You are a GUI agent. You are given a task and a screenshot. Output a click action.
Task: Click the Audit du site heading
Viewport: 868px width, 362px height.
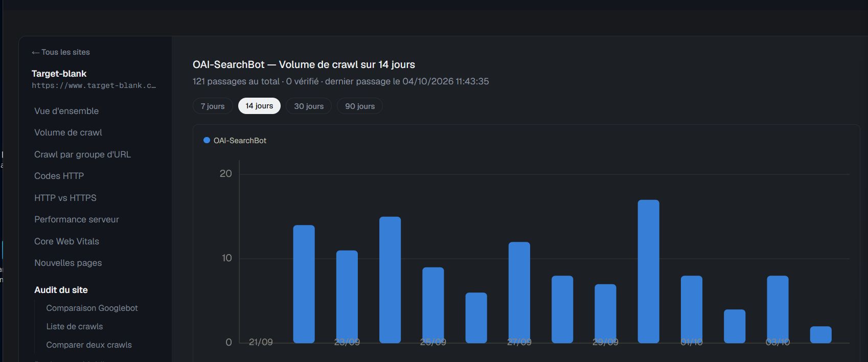61,290
